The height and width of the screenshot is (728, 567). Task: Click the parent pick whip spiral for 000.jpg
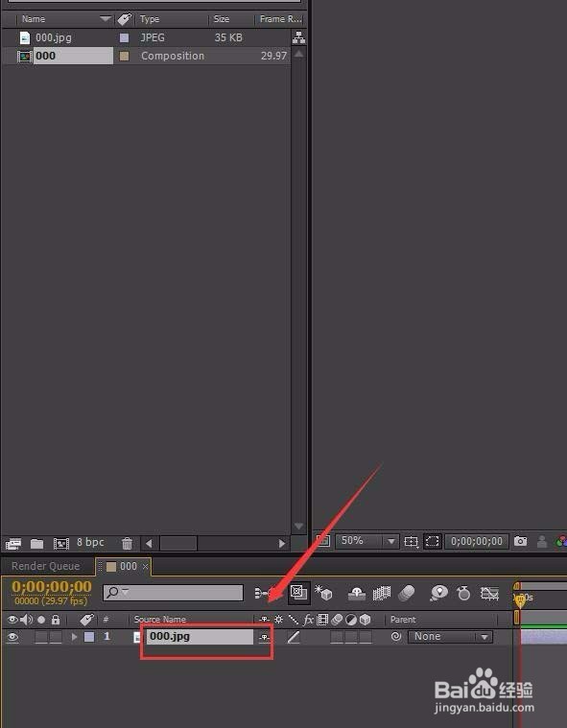(395, 637)
